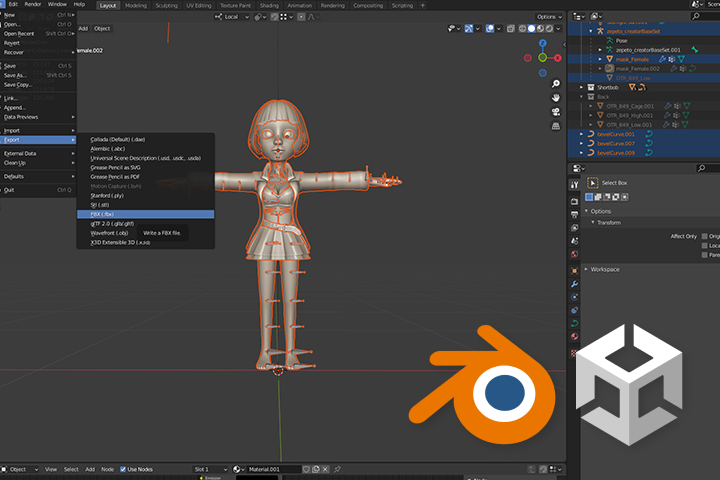Screen dimensions: 720x480
Task: Open the Scene properties tab
Action: point(574,241)
